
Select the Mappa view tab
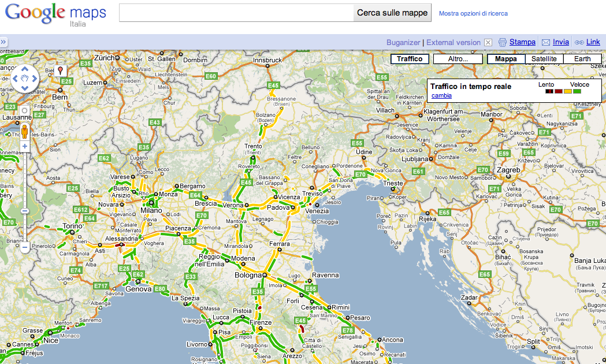505,58
